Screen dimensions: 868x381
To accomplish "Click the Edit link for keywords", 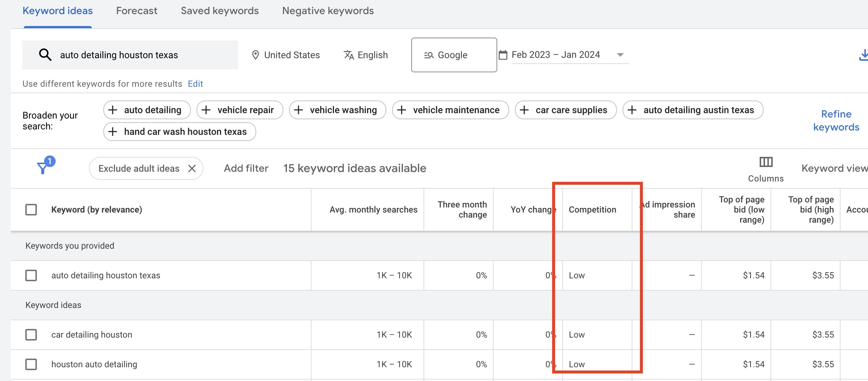I will [x=195, y=84].
